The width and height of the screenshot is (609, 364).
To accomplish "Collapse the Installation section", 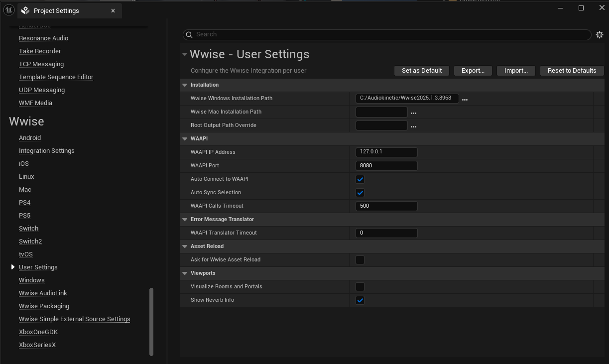I will coord(185,85).
